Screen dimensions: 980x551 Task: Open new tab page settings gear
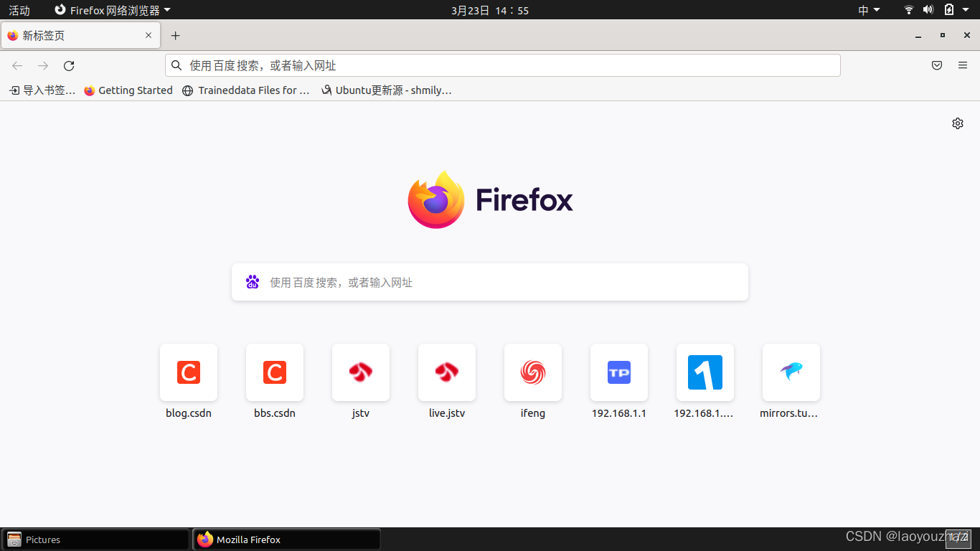click(x=958, y=123)
